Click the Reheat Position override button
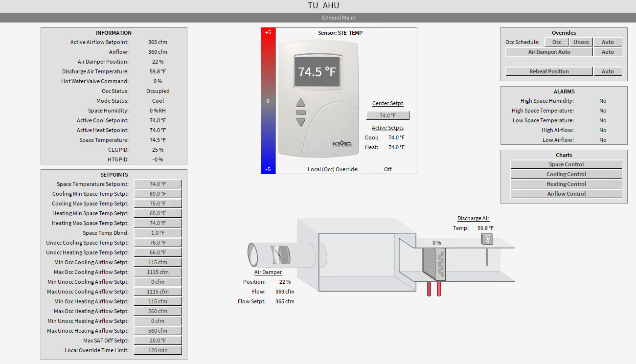 click(x=549, y=71)
